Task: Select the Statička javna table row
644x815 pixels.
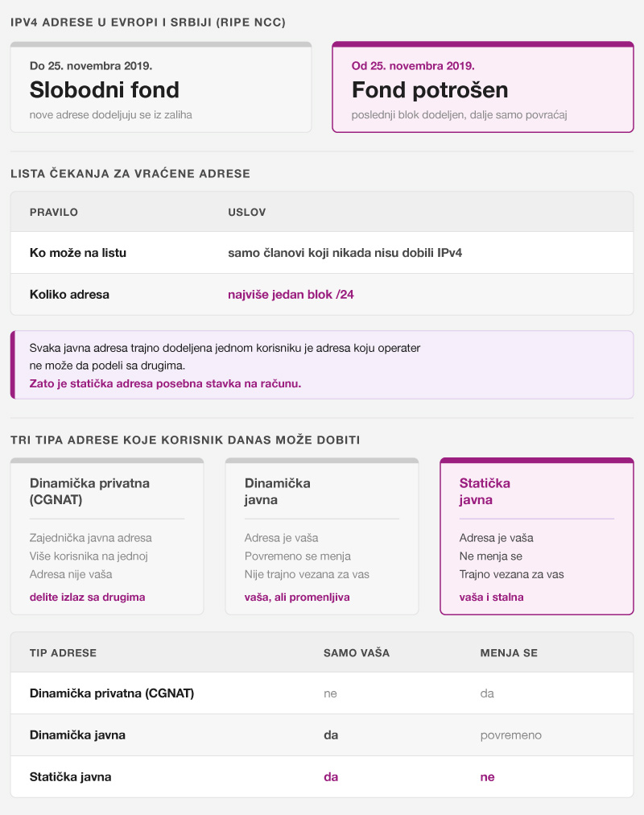Action: (x=322, y=776)
